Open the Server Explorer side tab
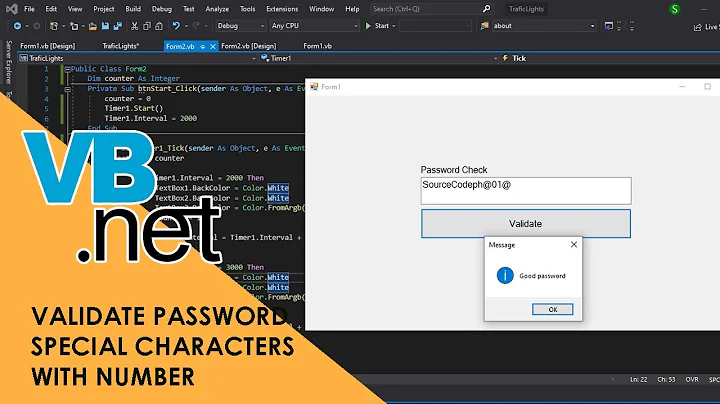Viewport: 720px width, 404px height. point(9,62)
